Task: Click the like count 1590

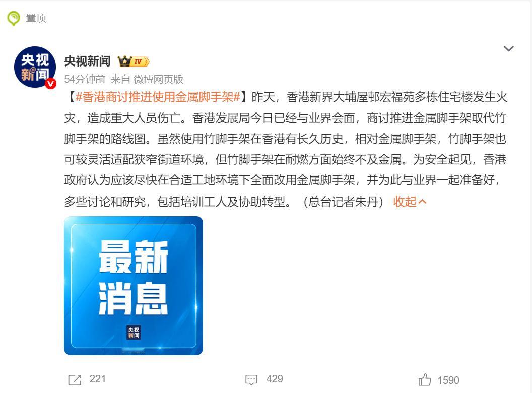Action: click(448, 380)
